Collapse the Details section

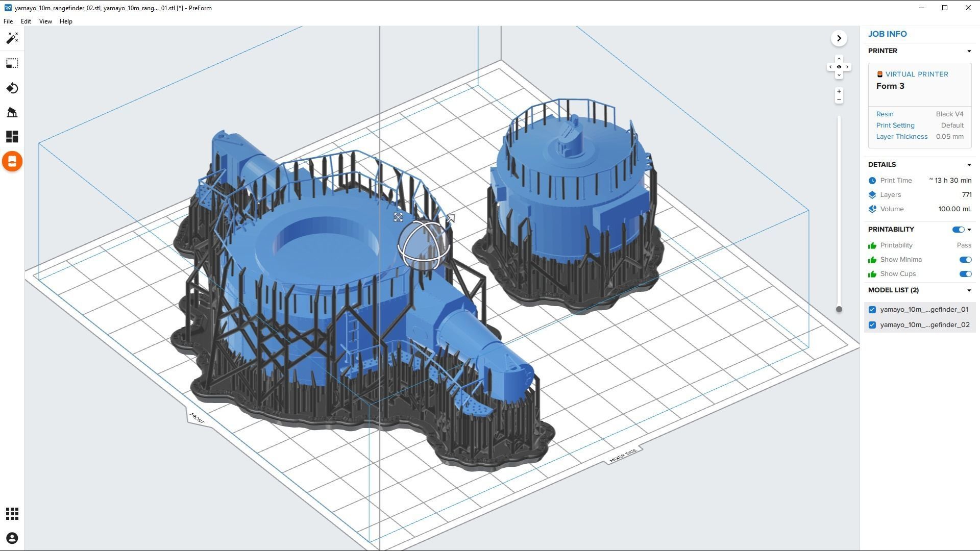click(x=969, y=165)
